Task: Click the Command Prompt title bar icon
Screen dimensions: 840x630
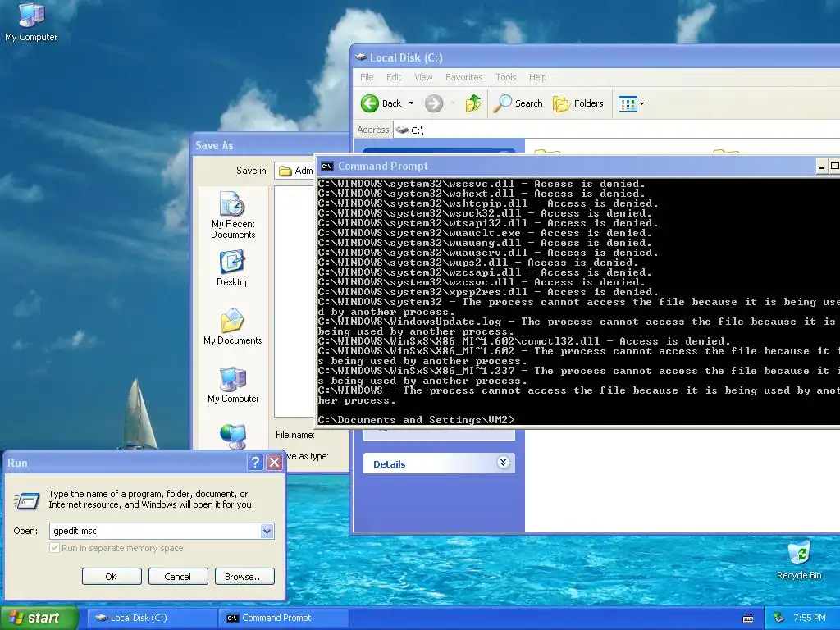Action: [326, 166]
